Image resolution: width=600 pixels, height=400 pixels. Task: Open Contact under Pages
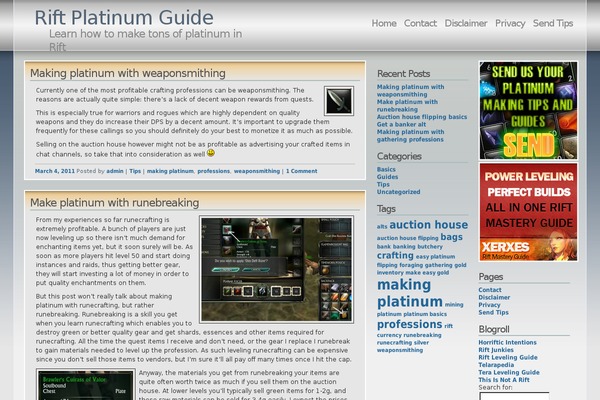click(490, 290)
